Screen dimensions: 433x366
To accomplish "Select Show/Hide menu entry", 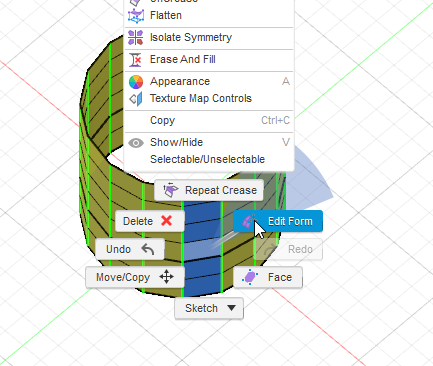I will (209, 143).
